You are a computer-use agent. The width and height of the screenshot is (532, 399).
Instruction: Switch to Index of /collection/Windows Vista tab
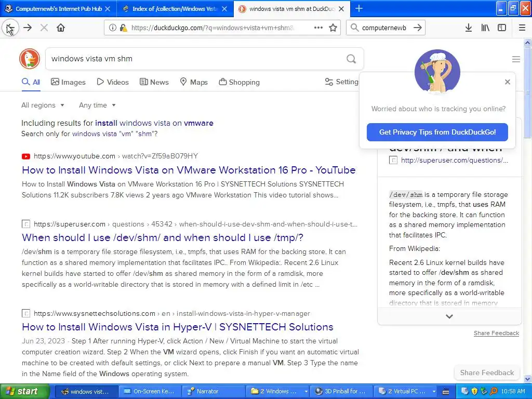175,9
